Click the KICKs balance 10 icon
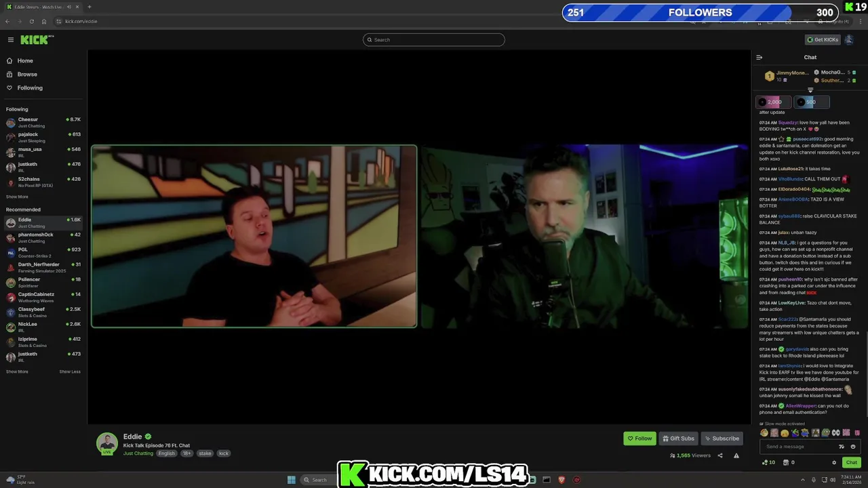Screen dimensions: 868x488 click(768, 462)
